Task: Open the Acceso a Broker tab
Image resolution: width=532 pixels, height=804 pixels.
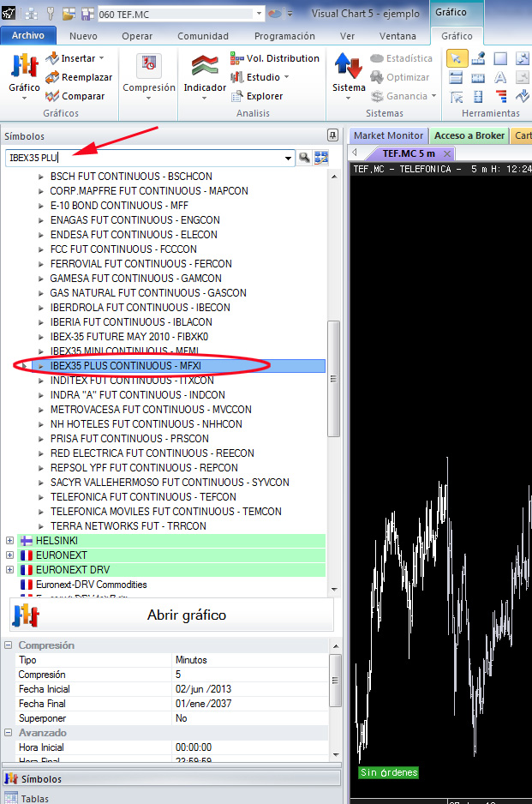Action: 469,135
